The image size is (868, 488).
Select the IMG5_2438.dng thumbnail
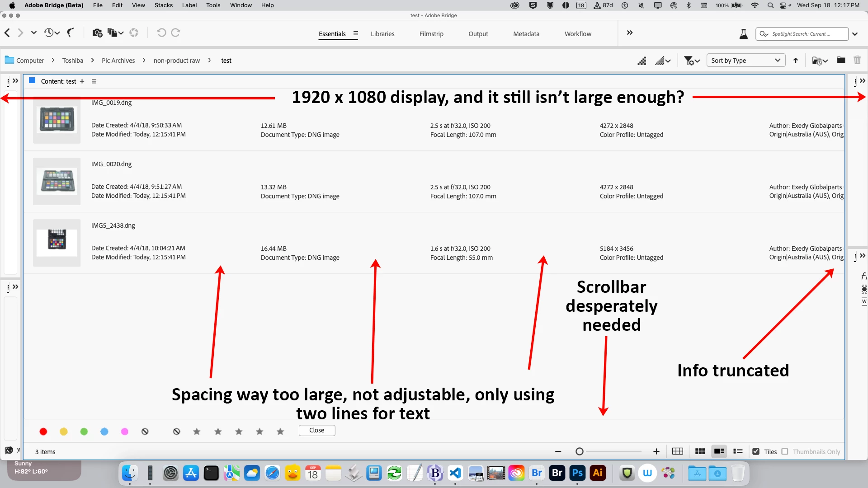[57, 243]
